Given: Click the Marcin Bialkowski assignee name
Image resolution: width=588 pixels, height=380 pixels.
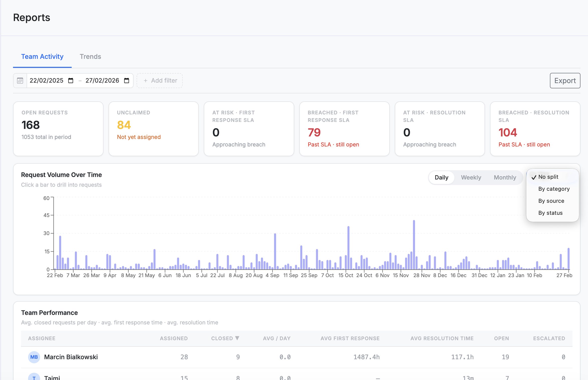Looking at the screenshot, I should click(x=71, y=357).
